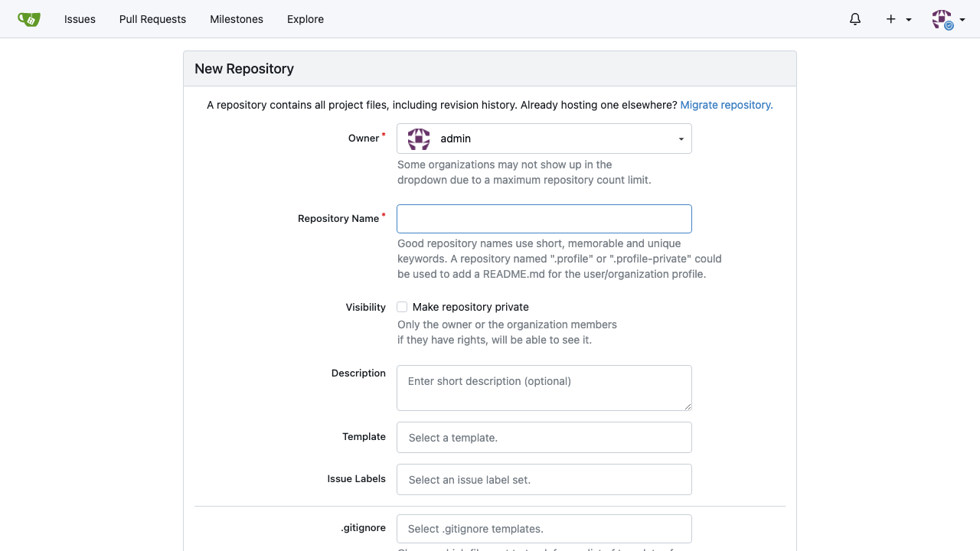980x551 pixels.
Task: Click the Issue Labels label
Action: pyautogui.click(x=357, y=479)
